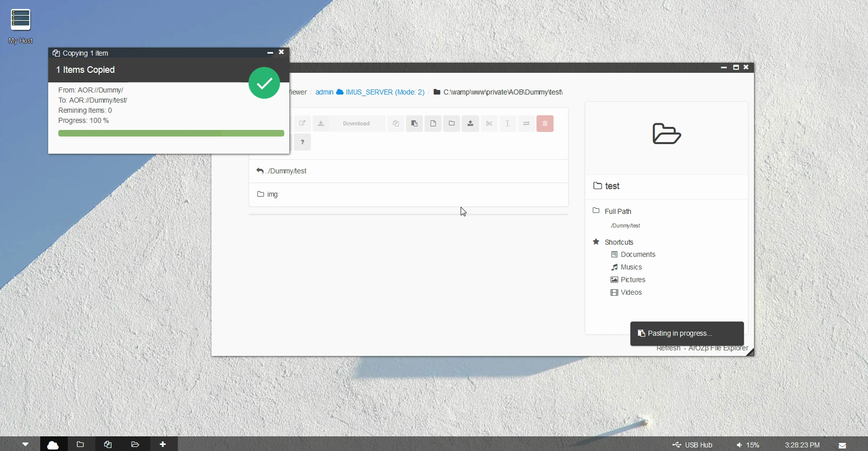Open the Videos shortcut
868x451 pixels.
point(631,292)
